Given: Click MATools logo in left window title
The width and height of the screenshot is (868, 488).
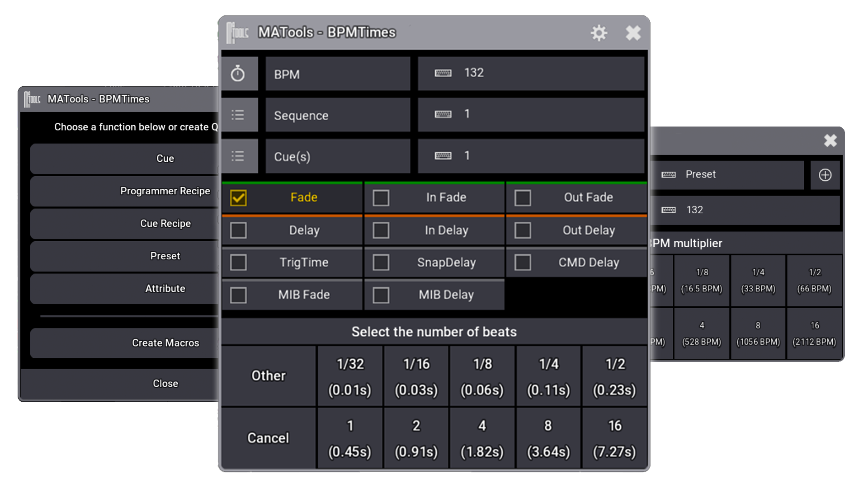Looking at the screenshot, I should (32, 99).
